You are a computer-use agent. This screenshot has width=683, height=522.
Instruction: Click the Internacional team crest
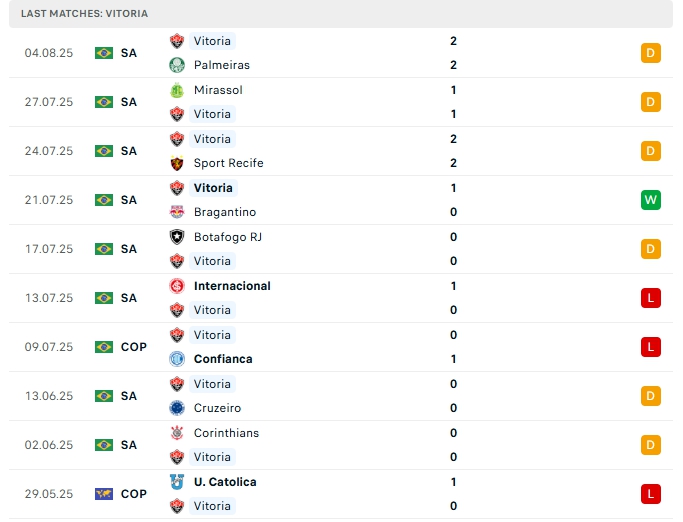177,286
